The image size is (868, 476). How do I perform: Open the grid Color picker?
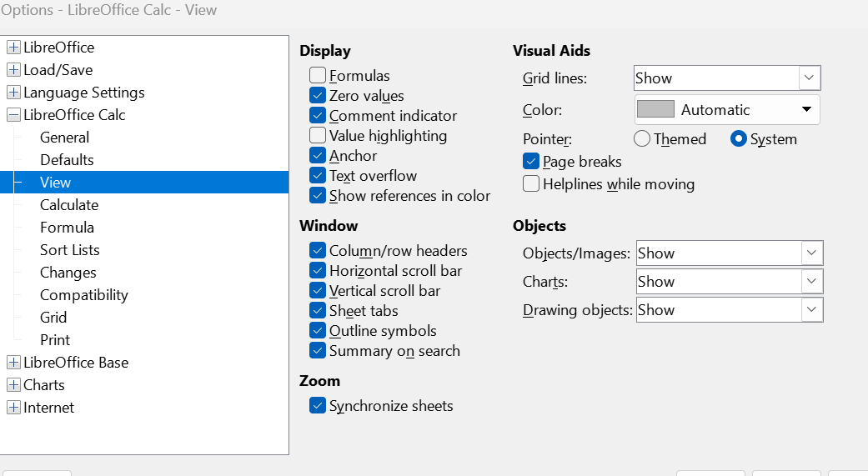click(x=726, y=110)
